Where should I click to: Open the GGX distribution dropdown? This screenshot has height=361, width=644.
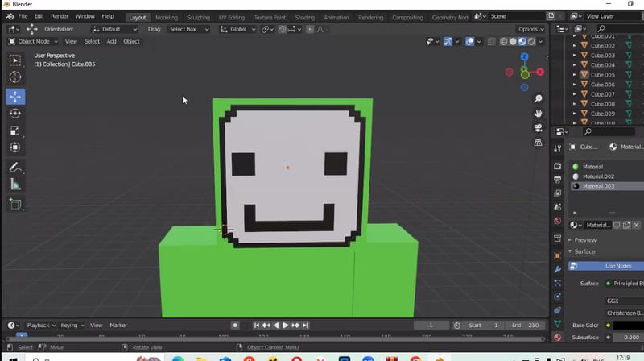tap(625, 301)
